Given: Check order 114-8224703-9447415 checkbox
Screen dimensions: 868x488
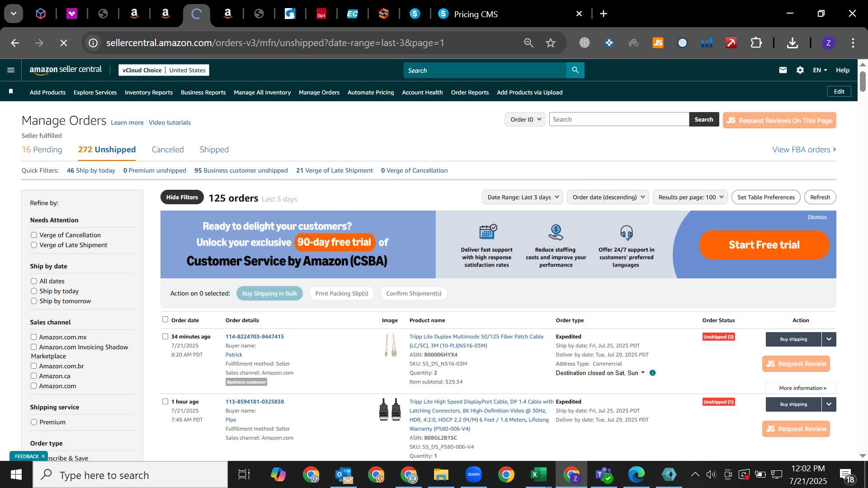Looking at the screenshot, I should 165,336.
